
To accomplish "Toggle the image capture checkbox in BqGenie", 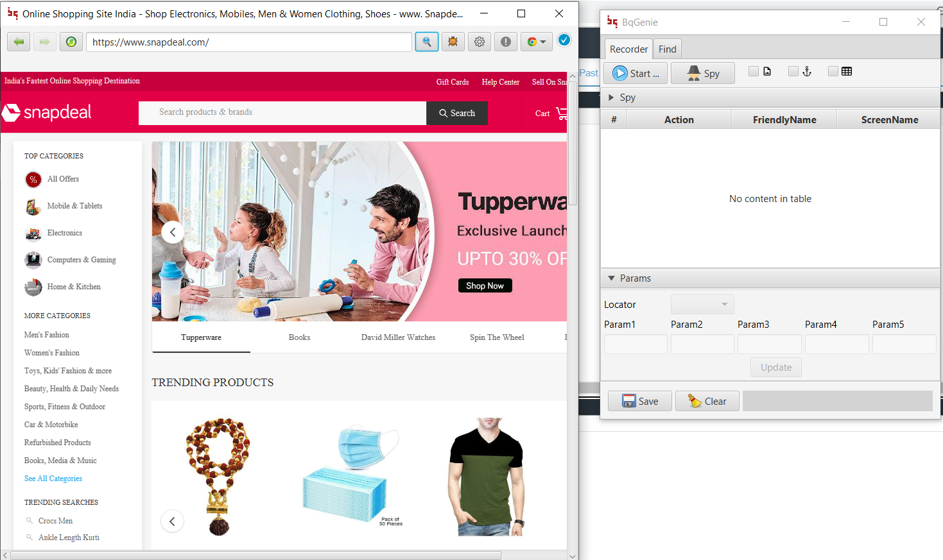I will [754, 71].
